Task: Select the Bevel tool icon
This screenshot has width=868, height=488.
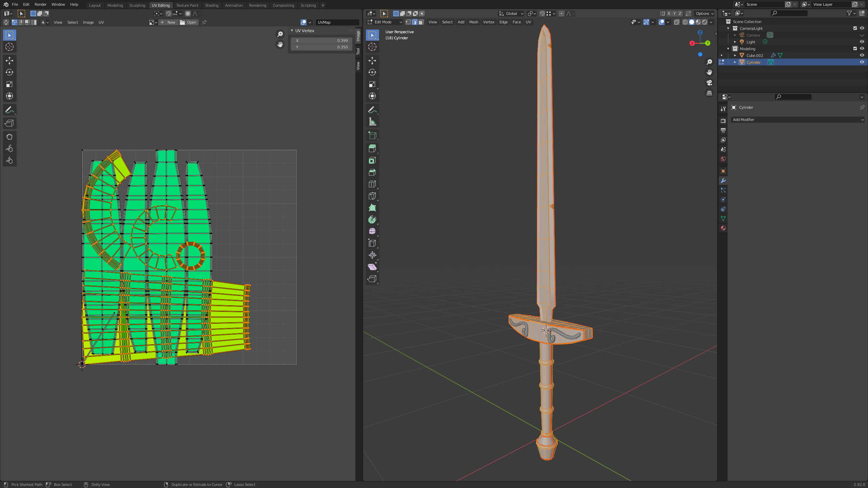Action: point(372,172)
